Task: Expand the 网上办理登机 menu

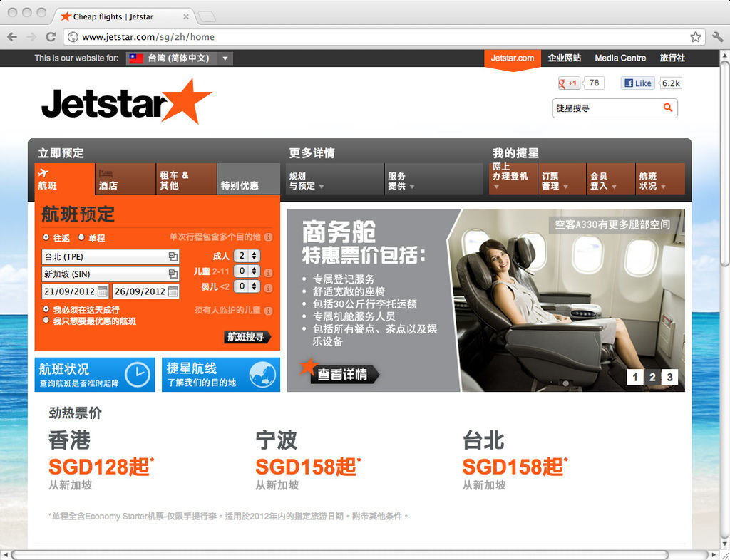Action: click(513, 178)
